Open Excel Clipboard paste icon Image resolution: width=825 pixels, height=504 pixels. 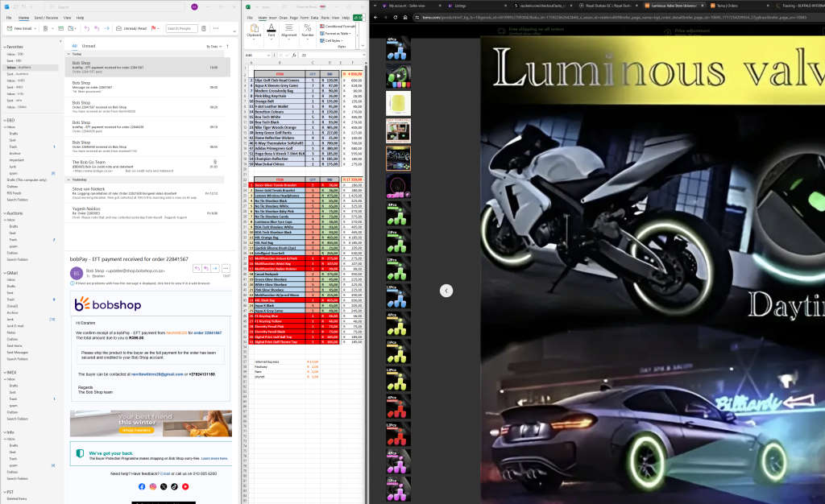click(x=254, y=29)
